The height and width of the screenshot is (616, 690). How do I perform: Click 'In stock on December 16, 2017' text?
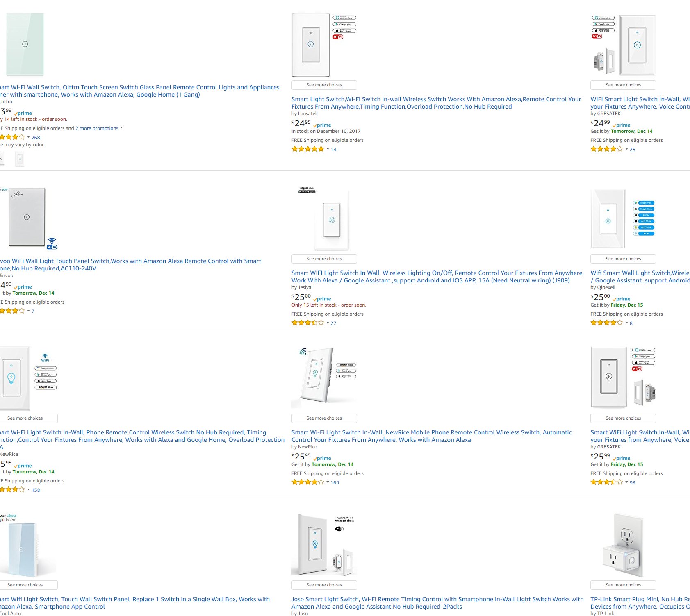tap(326, 131)
